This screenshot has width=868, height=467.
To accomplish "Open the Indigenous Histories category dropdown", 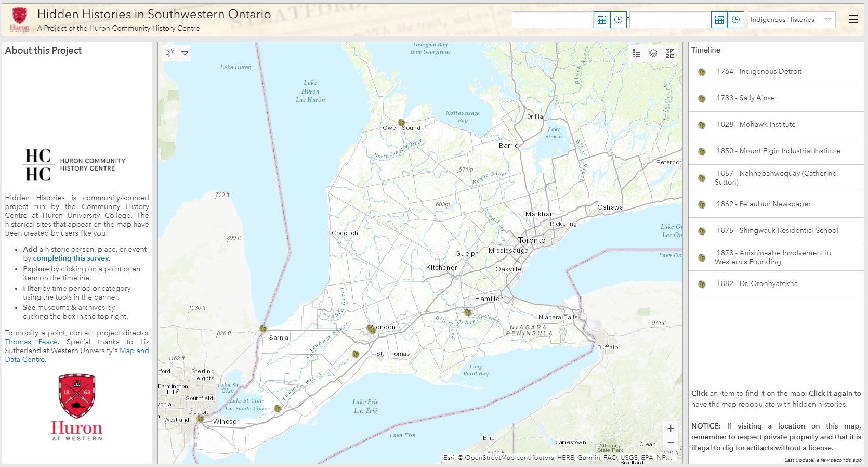I will coord(791,20).
